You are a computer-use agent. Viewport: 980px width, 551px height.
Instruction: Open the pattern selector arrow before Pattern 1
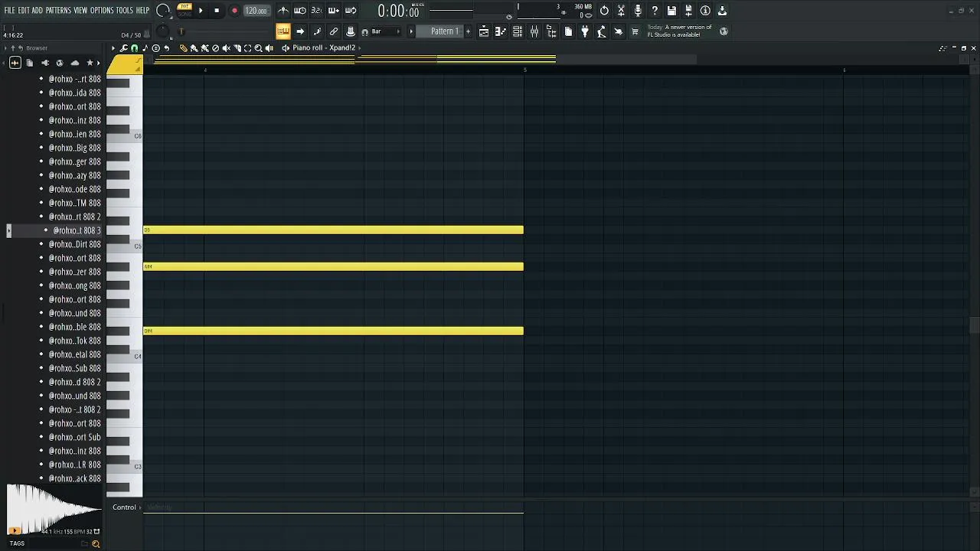[x=411, y=31]
